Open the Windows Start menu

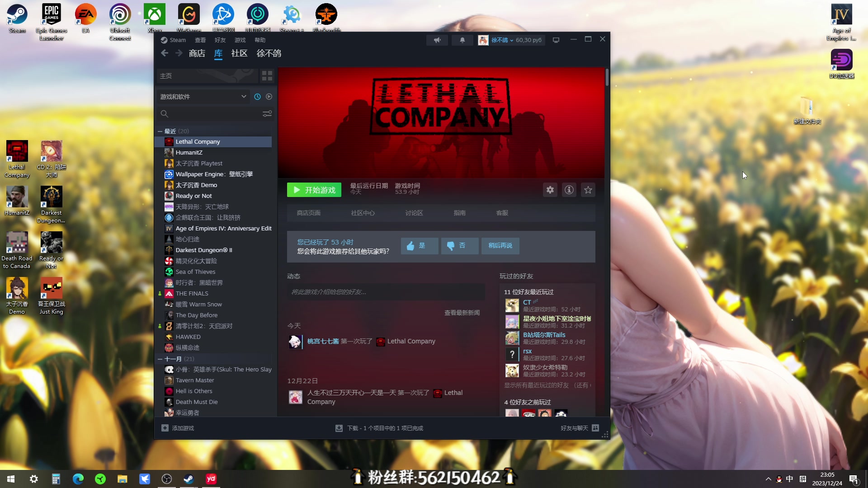(x=11, y=479)
